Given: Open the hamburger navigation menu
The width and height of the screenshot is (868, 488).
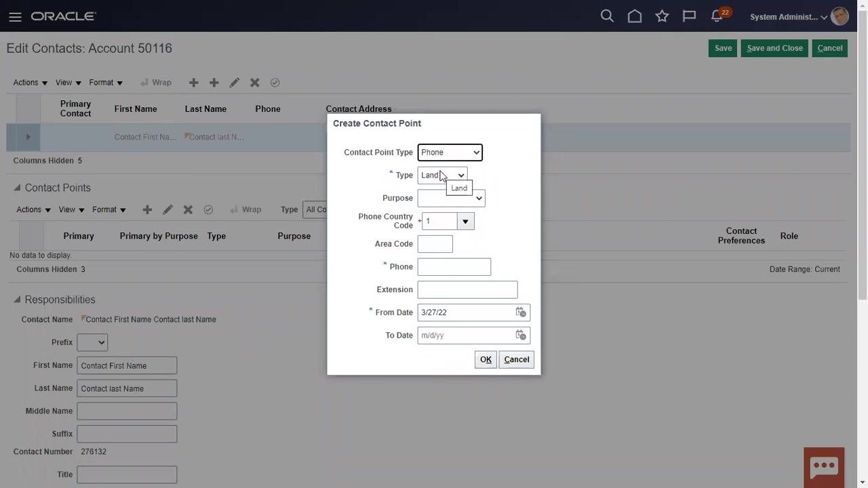Looking at the screenshot, I should click(15, 17).
